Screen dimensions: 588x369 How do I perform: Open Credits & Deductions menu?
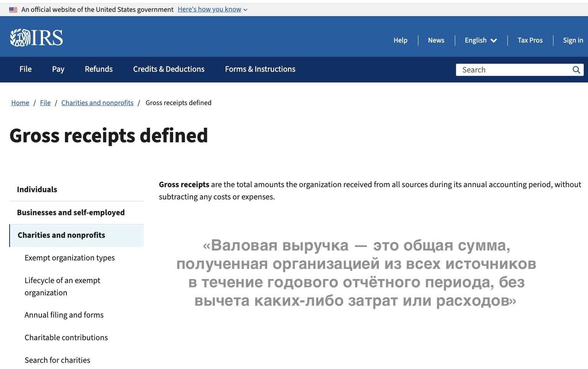point(169,69)
